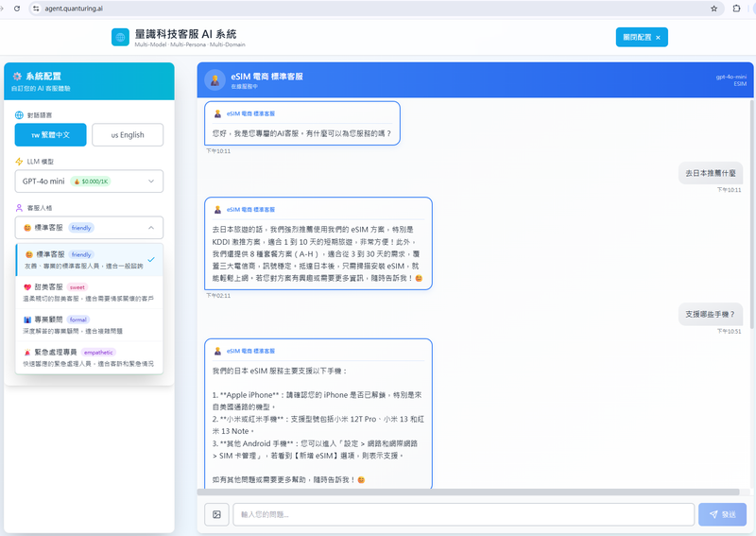This screenshot has height=536, width=756.
Task: Click the avatar icon in the supported phones reply
Action: point(217,351)
